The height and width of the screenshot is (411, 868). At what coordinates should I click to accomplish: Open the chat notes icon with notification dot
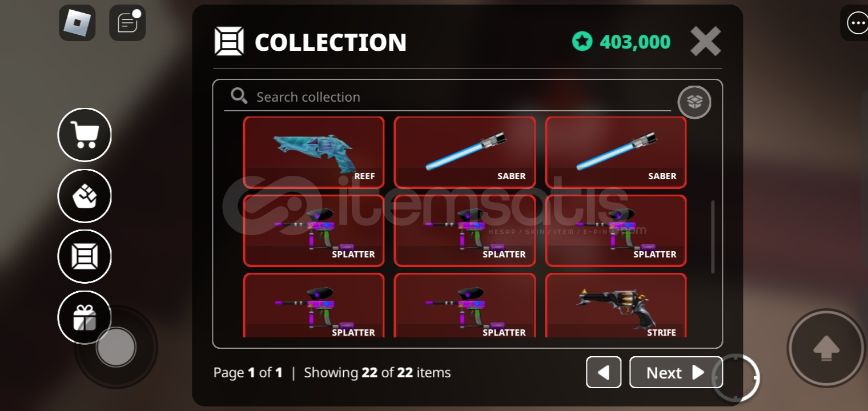pos(127,23)
